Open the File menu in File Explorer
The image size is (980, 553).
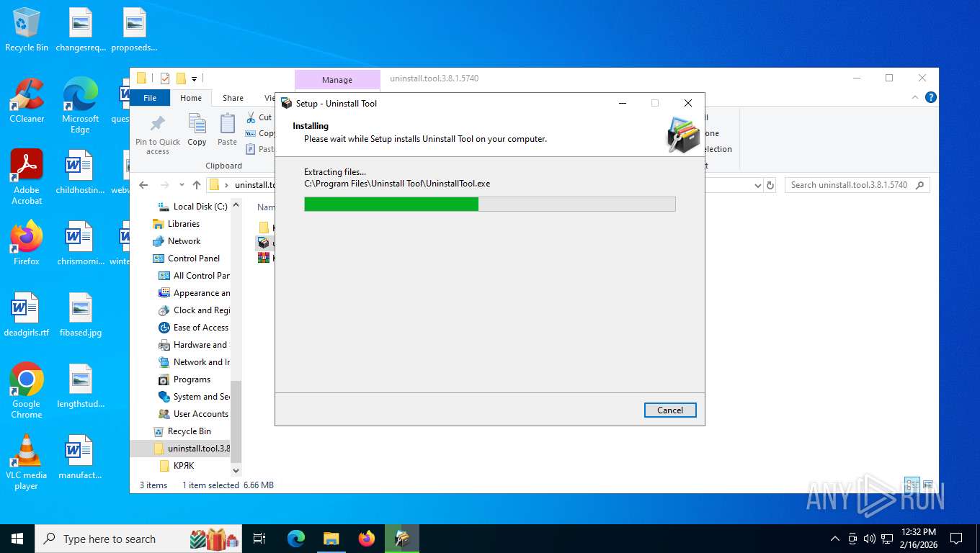pos(150,98)
